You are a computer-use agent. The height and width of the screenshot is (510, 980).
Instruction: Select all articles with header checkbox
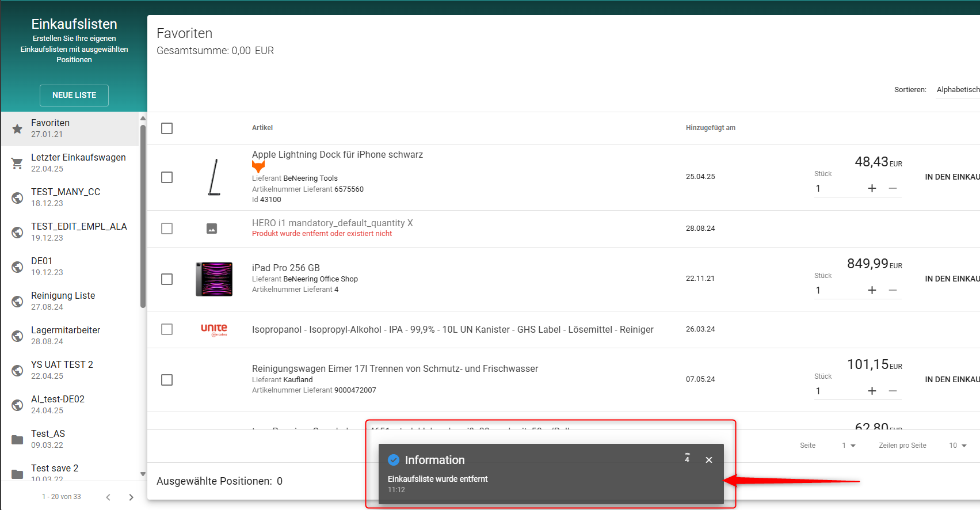[167, 128]
